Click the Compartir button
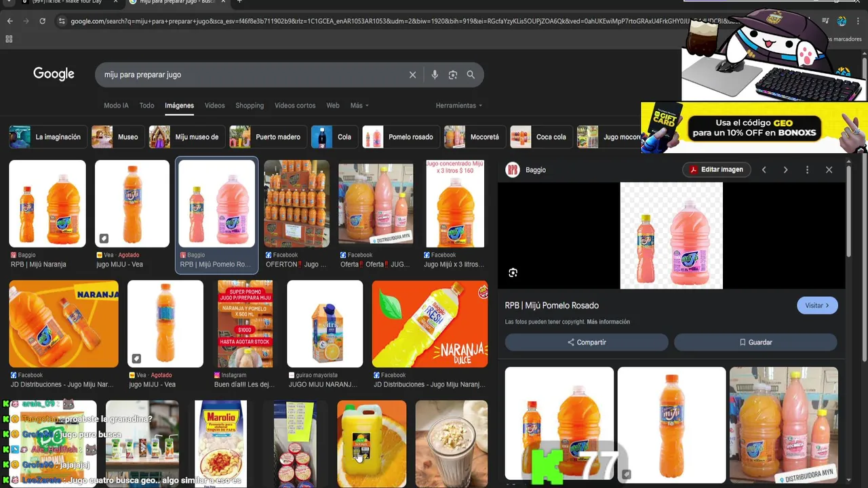 click(x=587, y=342)
